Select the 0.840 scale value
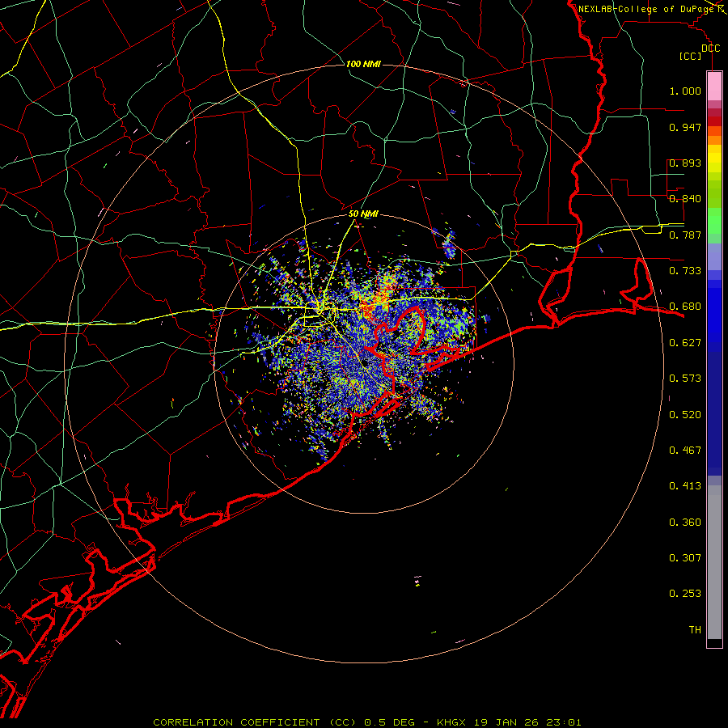Screen dimensions: 728x728 (685, 199)
